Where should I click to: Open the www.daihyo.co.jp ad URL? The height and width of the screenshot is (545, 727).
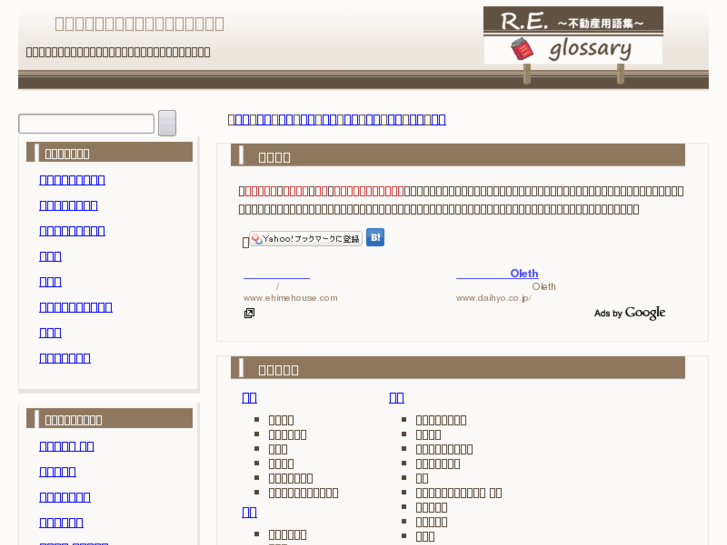pyautogui.click(x=493, y=298)
